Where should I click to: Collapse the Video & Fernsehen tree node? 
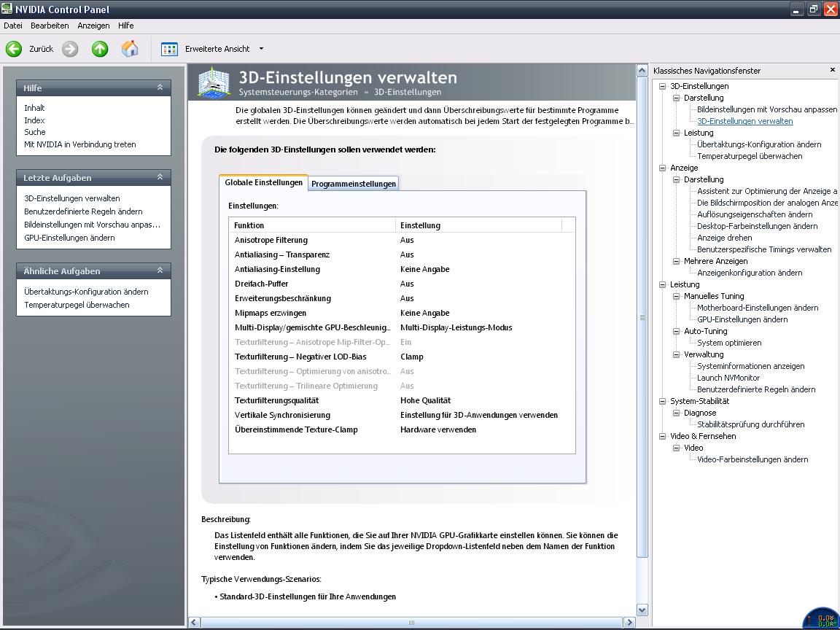pyautogui.click(x=663, y=436)
